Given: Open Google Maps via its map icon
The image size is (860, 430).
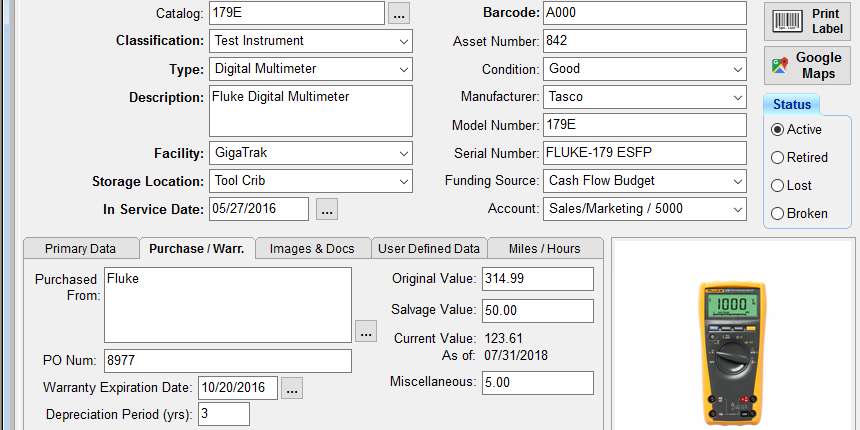Looking at the screenshot, I should coord(780,65).
